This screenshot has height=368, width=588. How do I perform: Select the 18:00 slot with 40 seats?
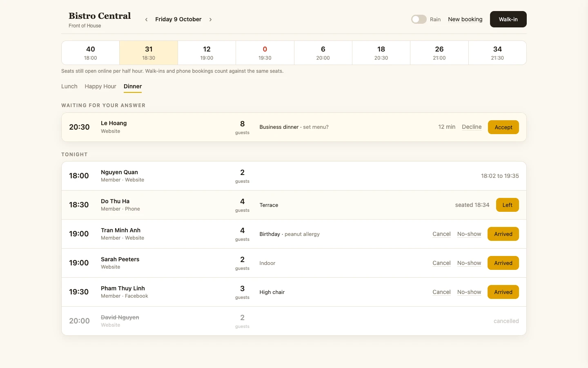pyautogui.click(x=91, y=53)
